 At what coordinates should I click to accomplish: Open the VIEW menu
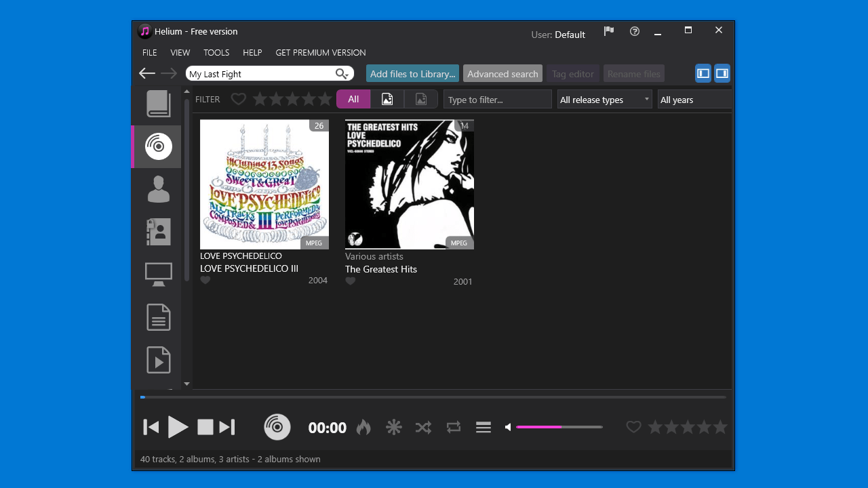point(180,53)
